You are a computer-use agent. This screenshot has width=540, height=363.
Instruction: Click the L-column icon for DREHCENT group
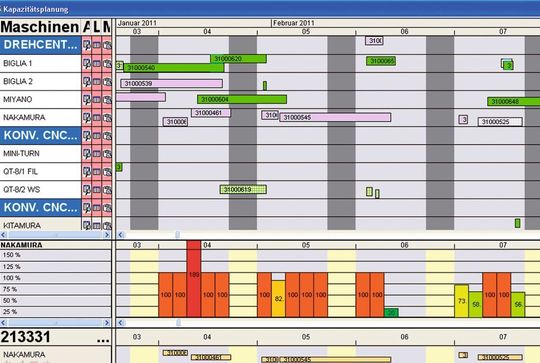point(97,45)
